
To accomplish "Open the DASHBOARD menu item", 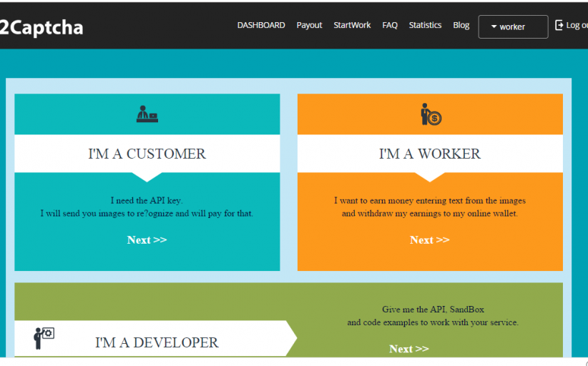I will coord(261,25).
